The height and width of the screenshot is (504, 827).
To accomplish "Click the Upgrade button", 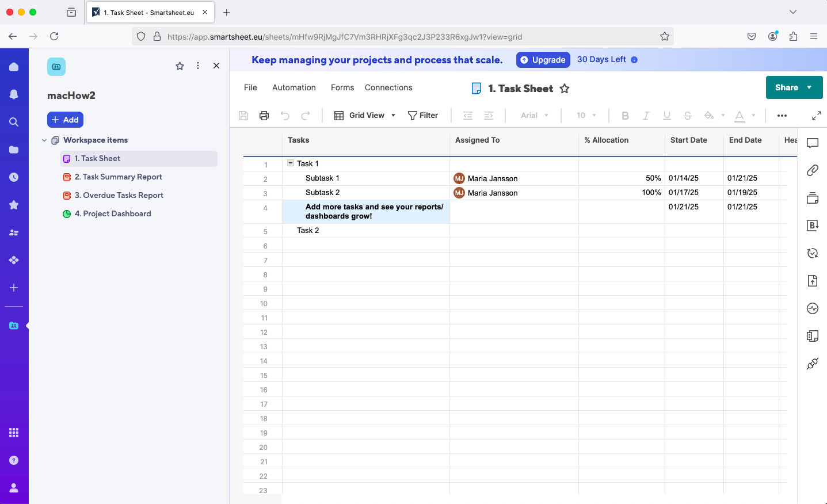I will (543, 59).
